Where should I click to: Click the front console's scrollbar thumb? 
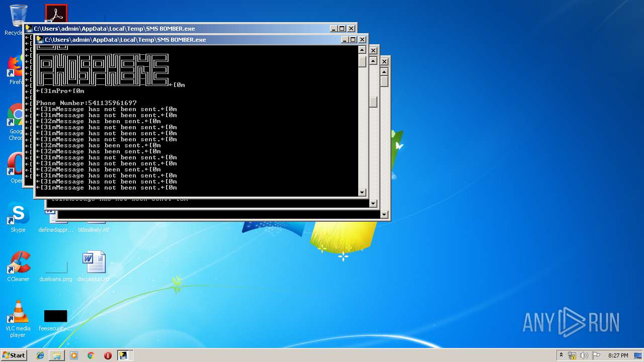[x=362, y=61]
